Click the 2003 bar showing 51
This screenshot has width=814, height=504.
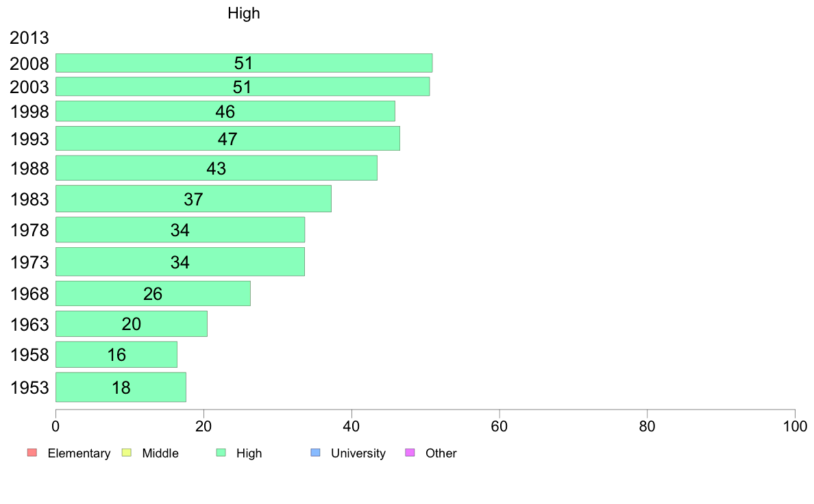click(x=243, y=87)
